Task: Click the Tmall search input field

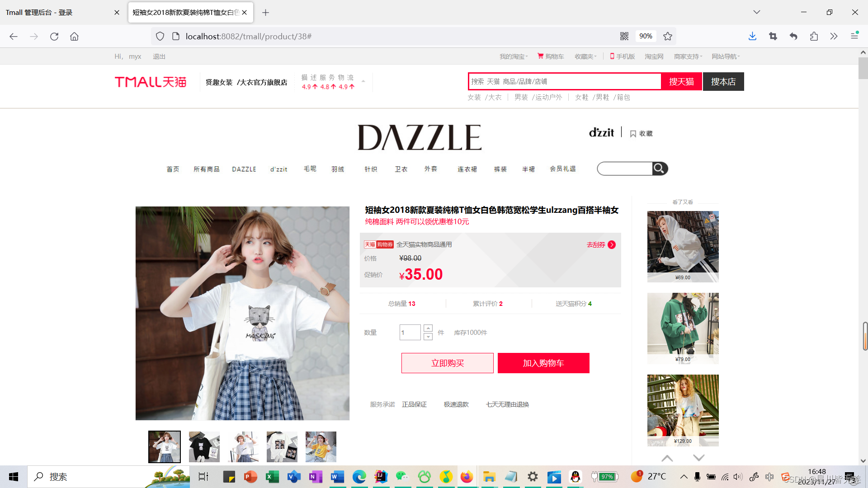Action: point(565,81)
